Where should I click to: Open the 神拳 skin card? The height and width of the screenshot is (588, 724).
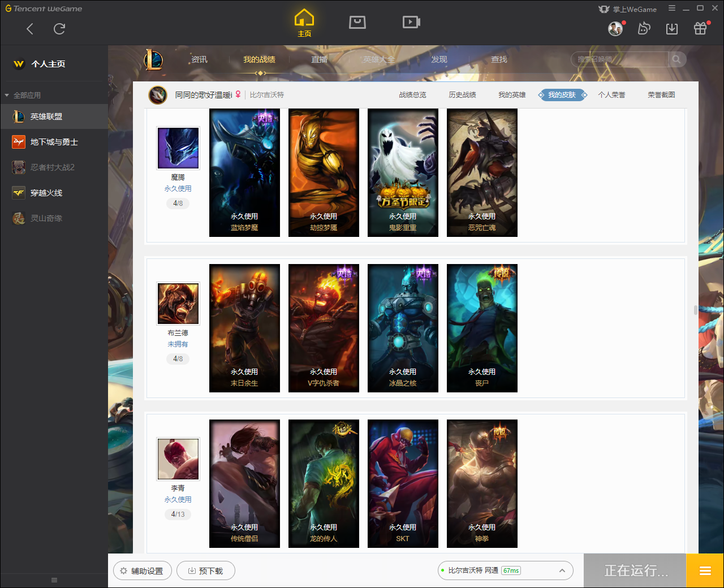[482, 483]
